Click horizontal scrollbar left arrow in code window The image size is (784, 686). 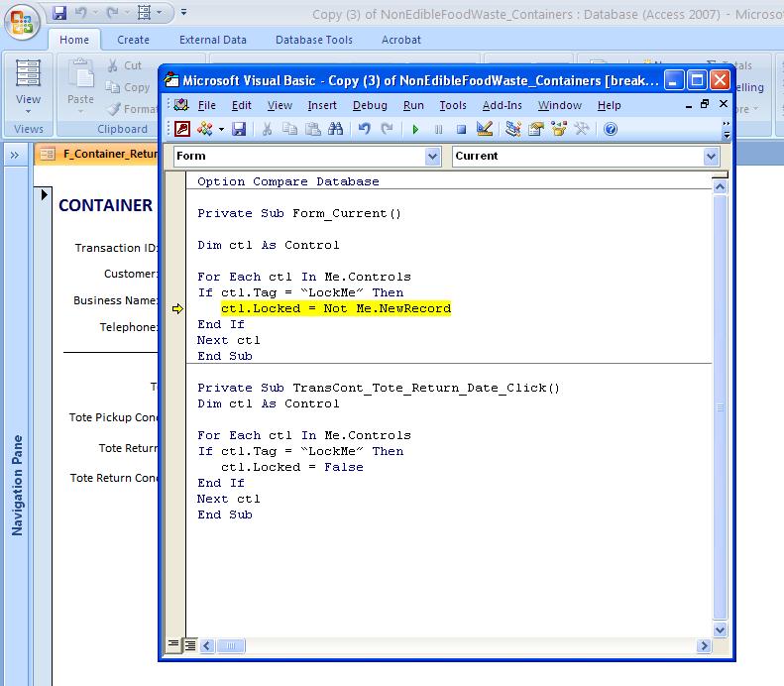(x=207, y=646)
